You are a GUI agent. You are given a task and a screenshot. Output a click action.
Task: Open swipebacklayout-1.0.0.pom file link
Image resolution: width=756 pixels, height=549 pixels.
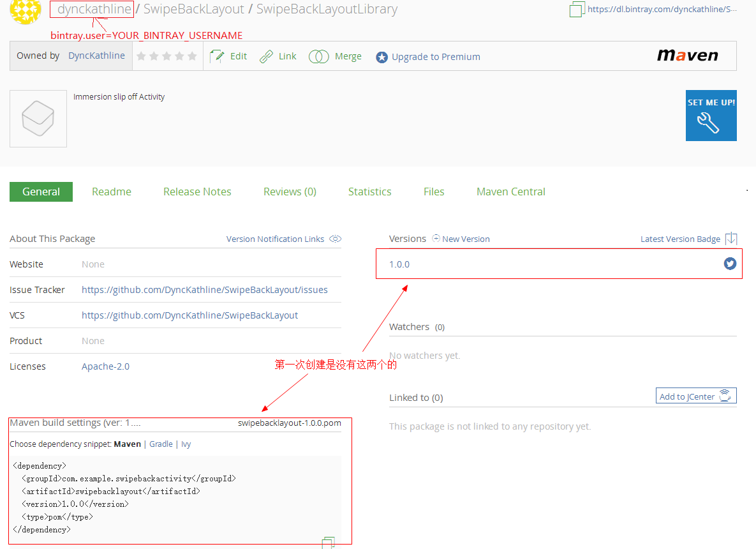pos(289,423)
